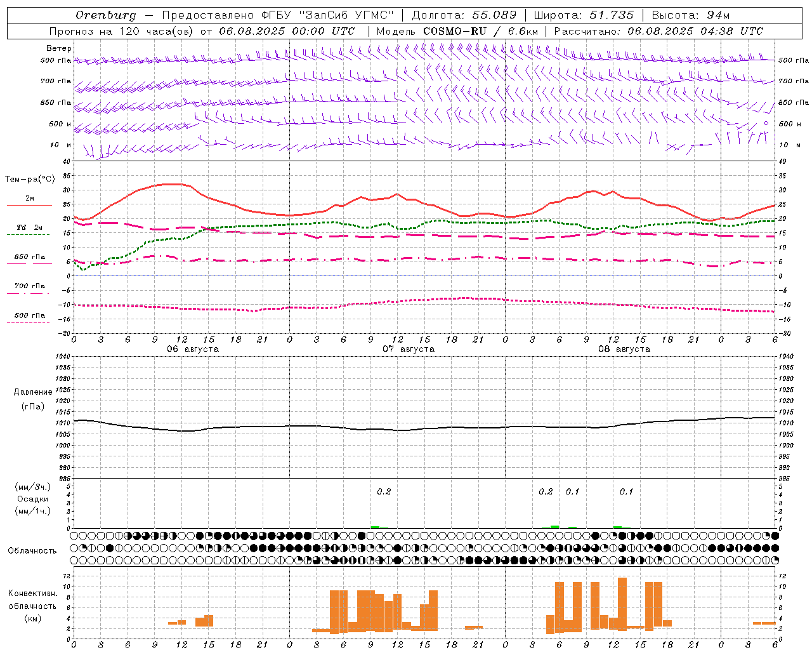Viewport: 812px width, 650px height.
Task: Click the "Конвективн." convective panel label
Action: (33, 594)
